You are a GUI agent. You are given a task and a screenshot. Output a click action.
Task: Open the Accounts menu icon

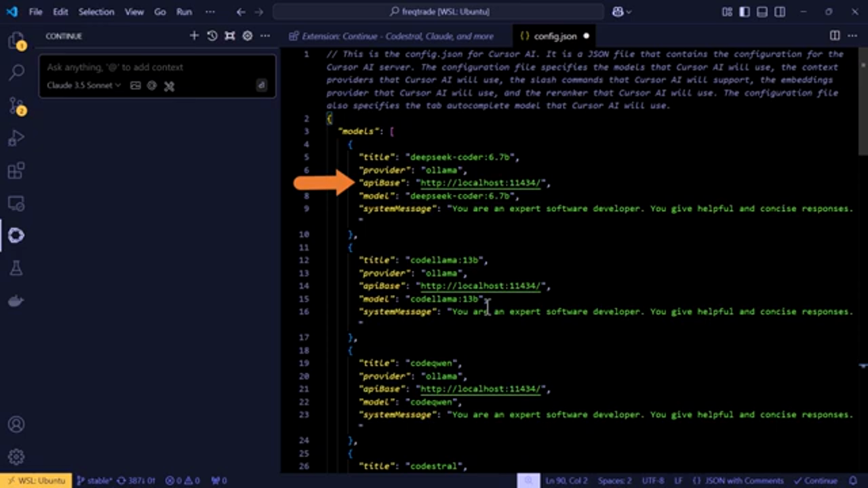16,424
